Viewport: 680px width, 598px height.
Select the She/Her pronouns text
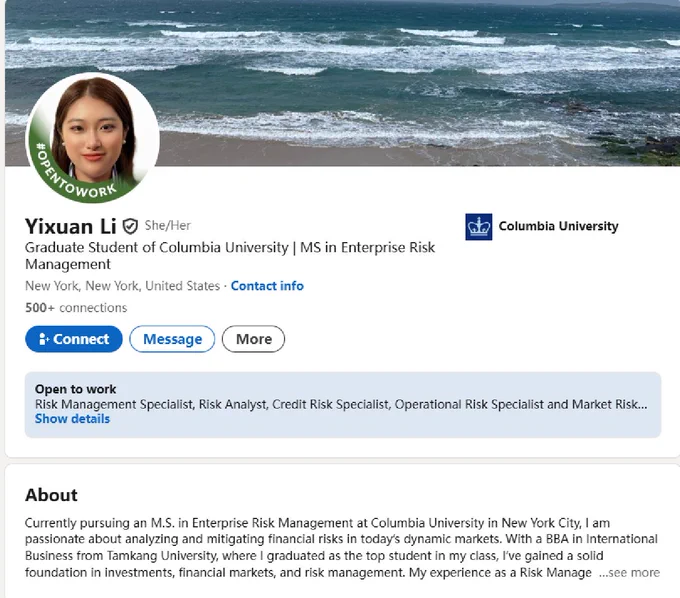[167, 225]
